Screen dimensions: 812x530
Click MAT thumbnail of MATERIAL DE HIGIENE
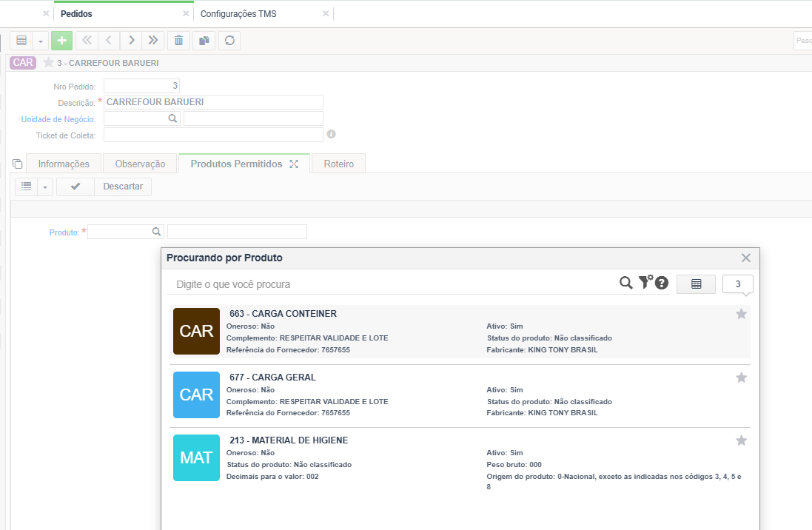pos(196,458)
